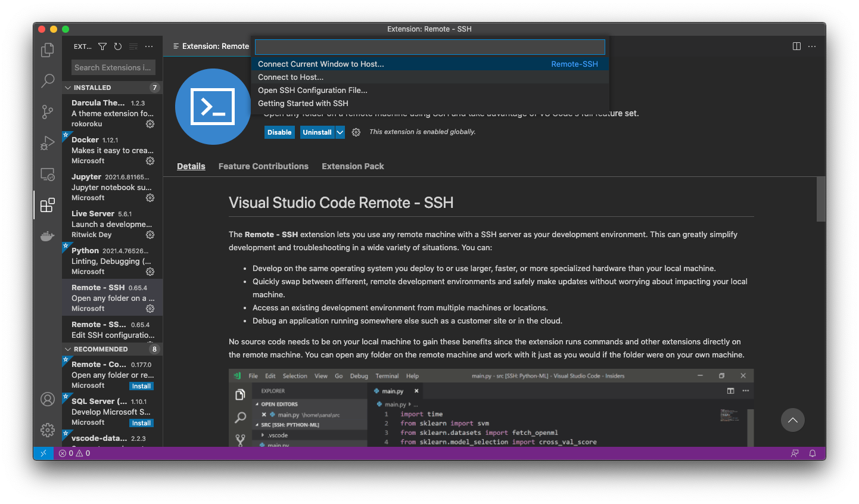Screen dimensions: 859x504
Task: Click the Filter Extensions funnel icon
Action: (102, 46)
